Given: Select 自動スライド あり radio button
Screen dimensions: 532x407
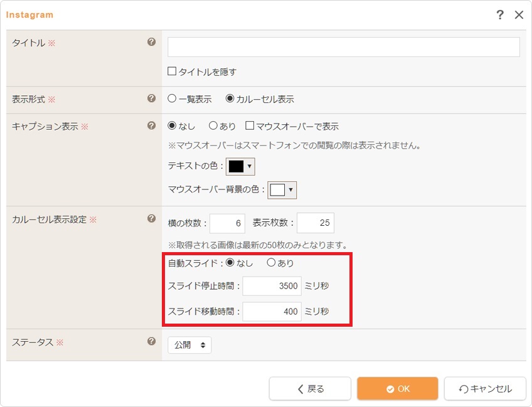Looking at the screenshot, I should (x=271, y=262).
